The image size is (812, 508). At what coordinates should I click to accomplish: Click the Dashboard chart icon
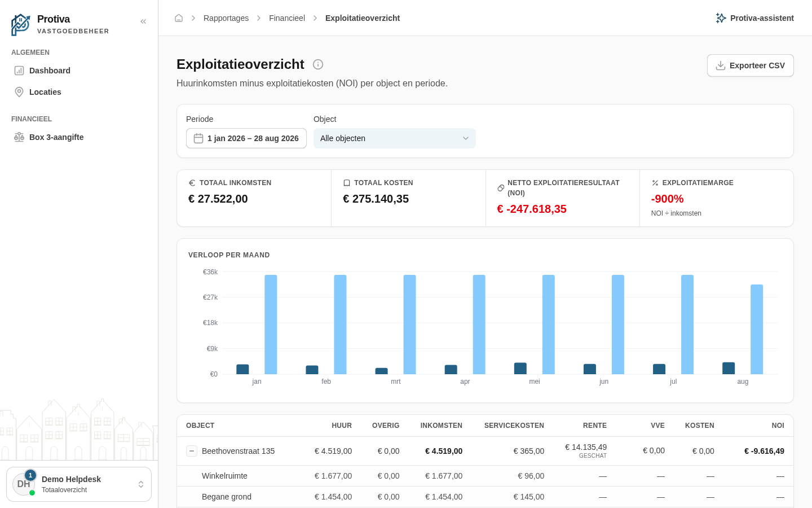coord(19,71)
